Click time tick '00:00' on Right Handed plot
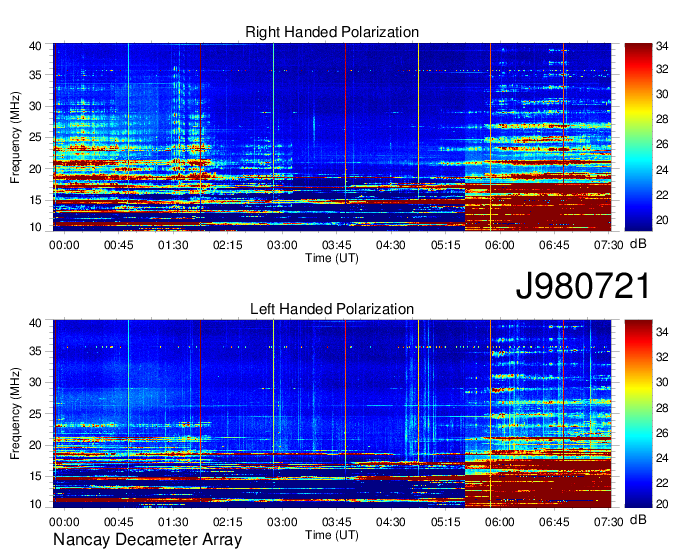 (x=64, y=245)
